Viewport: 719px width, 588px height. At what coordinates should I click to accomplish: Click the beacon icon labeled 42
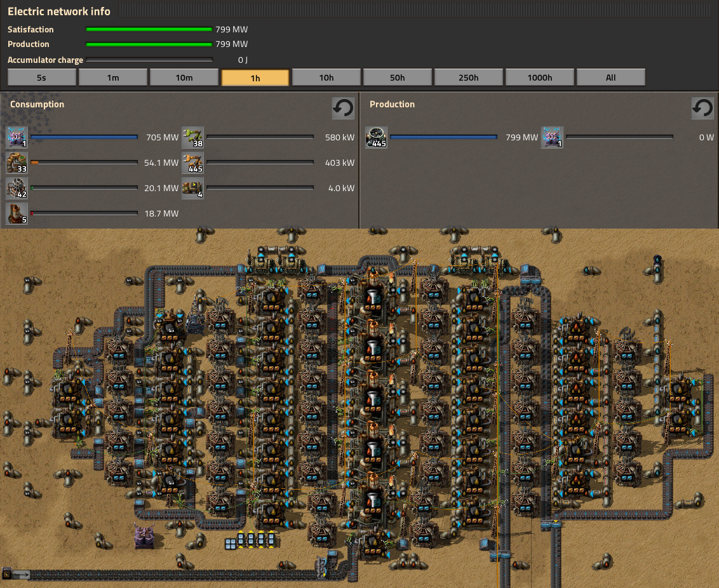[x=17, y=188]
